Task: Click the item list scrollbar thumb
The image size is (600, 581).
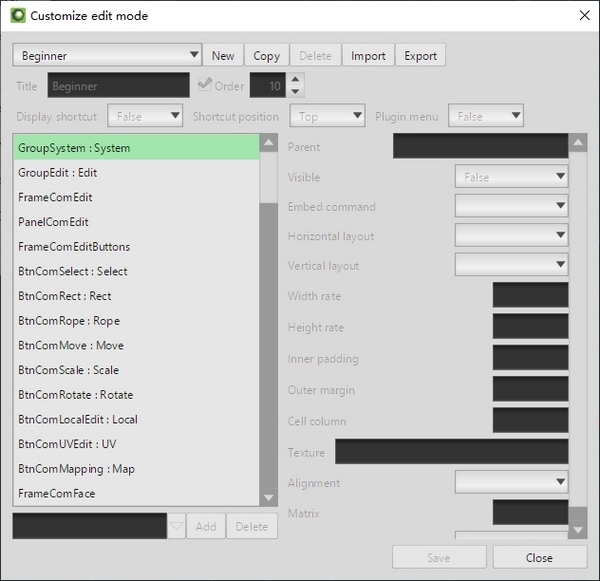Action: coord(269,177)
